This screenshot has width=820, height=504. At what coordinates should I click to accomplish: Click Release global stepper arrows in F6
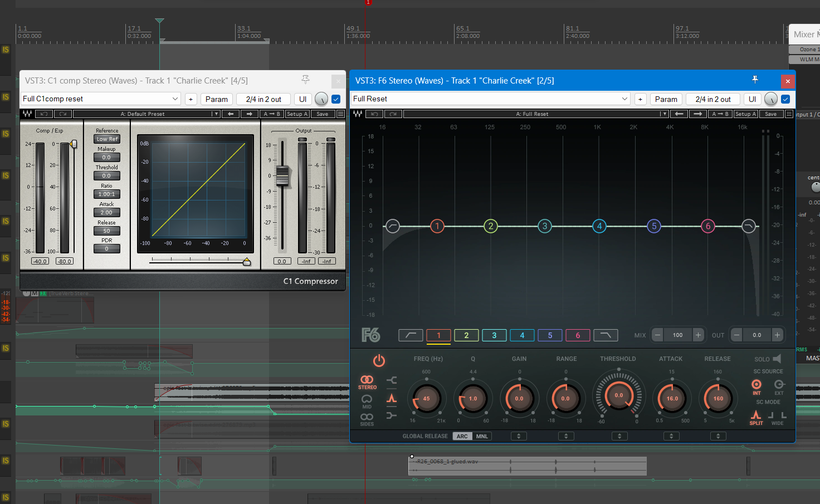tap(718, 436)
